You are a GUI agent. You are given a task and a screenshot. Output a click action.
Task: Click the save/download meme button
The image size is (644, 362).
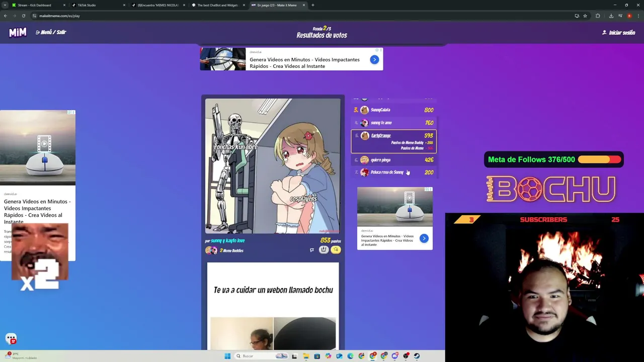coord(324,250)
